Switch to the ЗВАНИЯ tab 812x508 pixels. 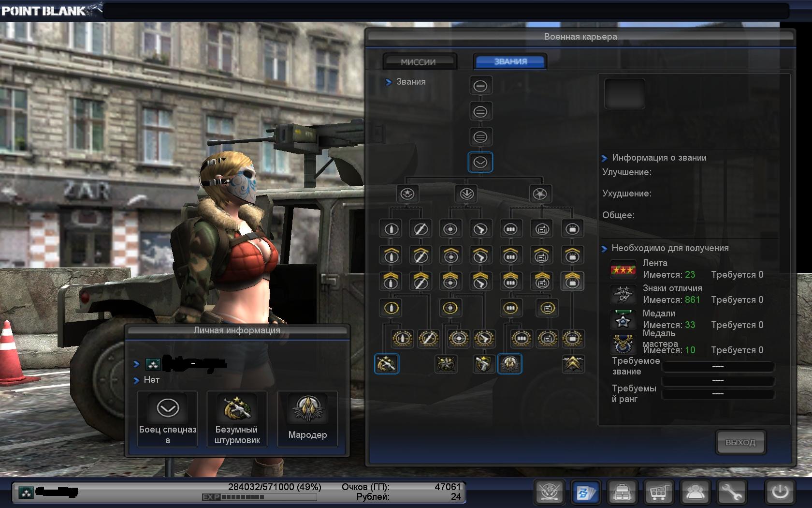pyautogui.click(x=510, y=62)
